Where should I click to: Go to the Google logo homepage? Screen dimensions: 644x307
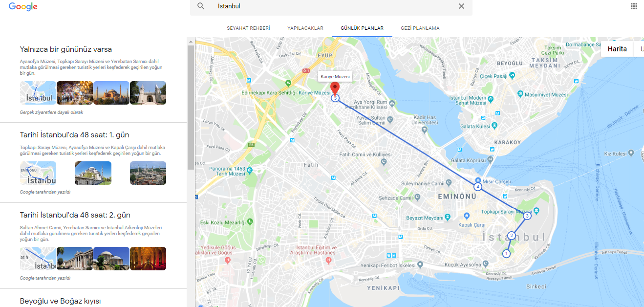pyautogui.click(x=23, y=7)
